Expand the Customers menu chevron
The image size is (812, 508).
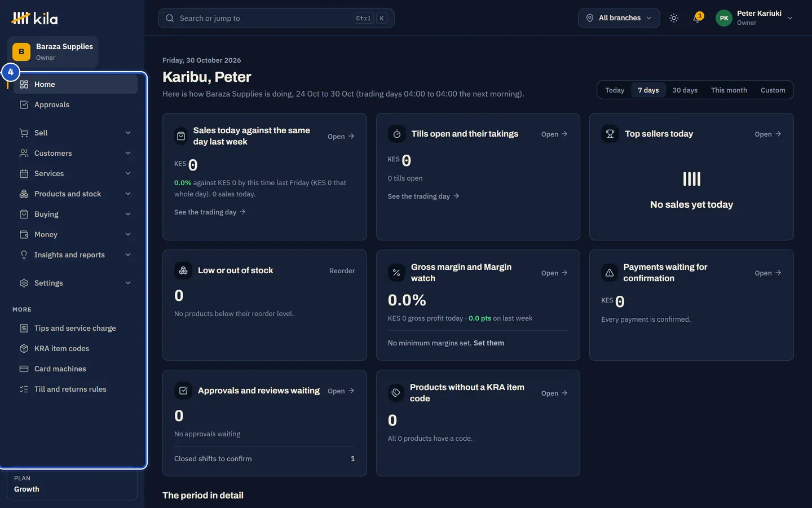pyautogui.click(x=128, y=153)
